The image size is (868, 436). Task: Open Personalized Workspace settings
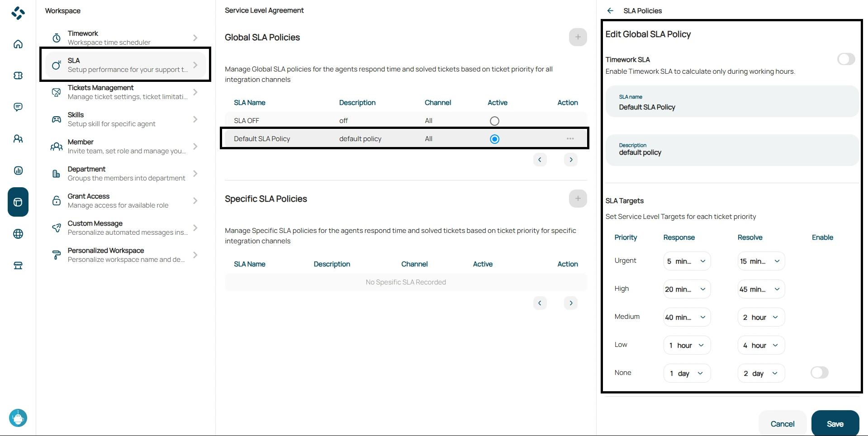point(125,255)
